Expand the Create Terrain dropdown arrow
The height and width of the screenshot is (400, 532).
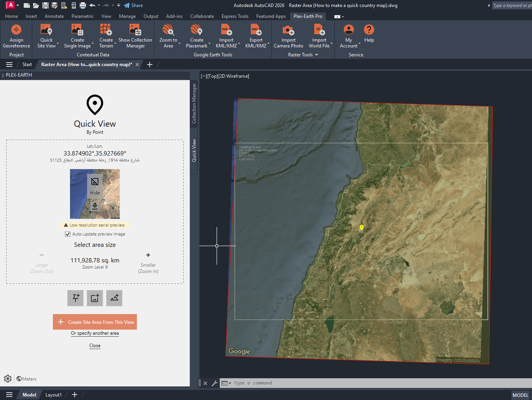click(x=115, y=44)
